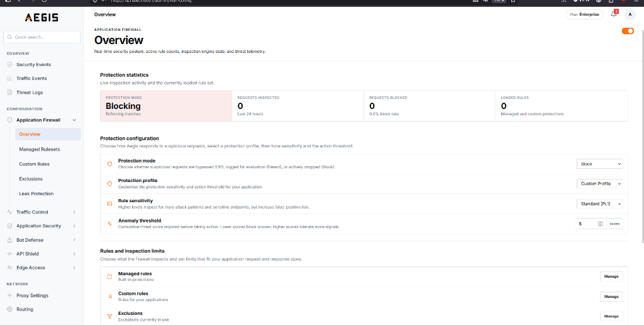Click the Requests Blocked stat card
The image size is (644, 325).
[x=430, y=106]
